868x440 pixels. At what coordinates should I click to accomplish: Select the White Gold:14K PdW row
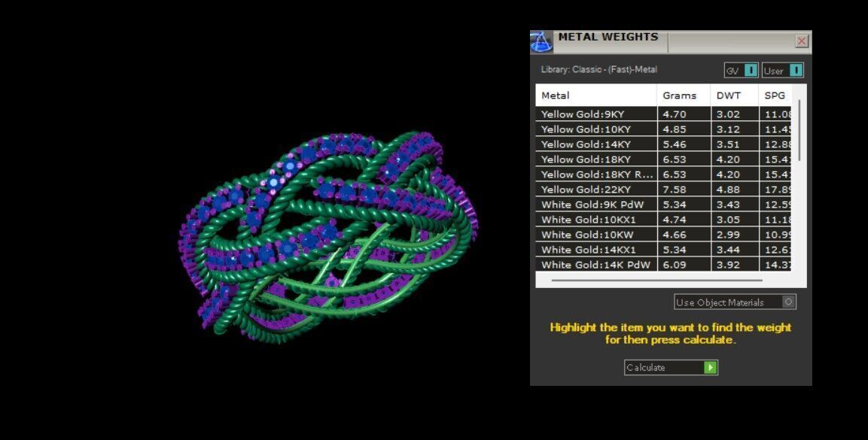663,264
